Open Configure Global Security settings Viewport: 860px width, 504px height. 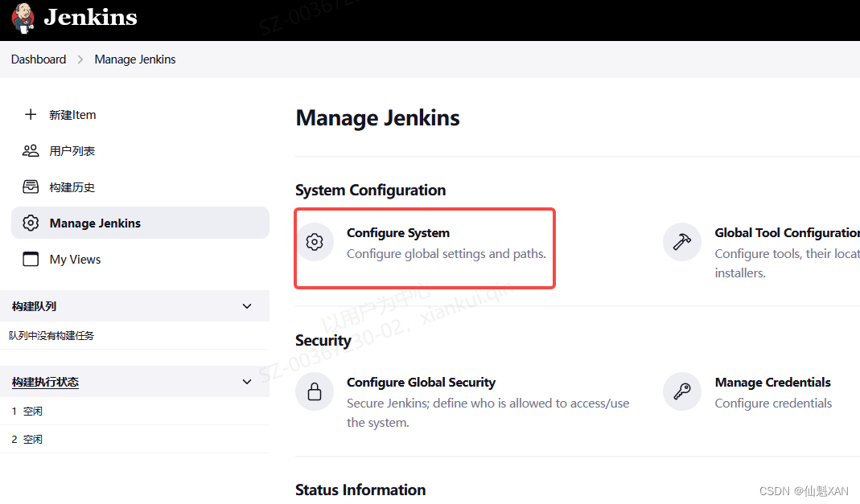point(420,382)
